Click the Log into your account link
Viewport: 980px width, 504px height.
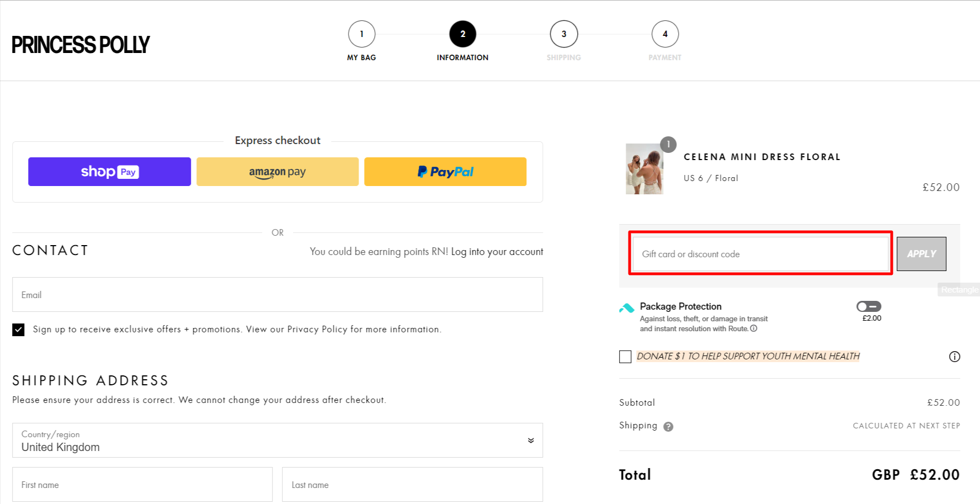point(497,252)
